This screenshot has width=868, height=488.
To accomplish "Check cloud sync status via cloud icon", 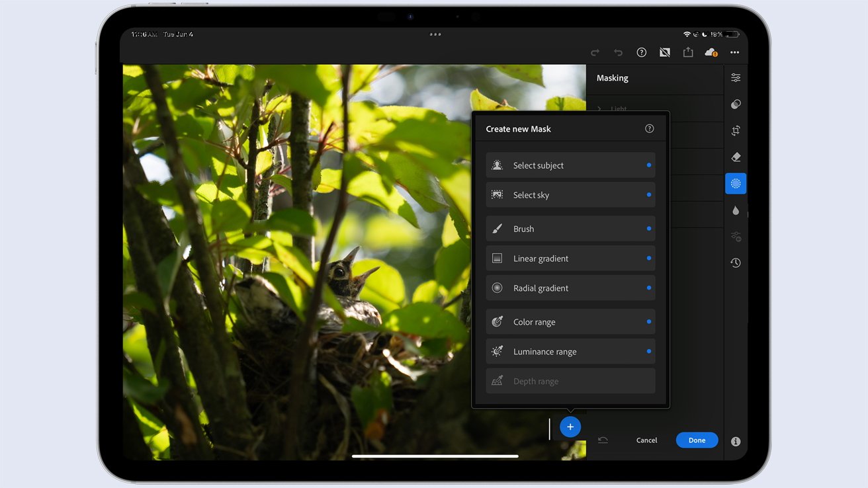I will (710, 52).
